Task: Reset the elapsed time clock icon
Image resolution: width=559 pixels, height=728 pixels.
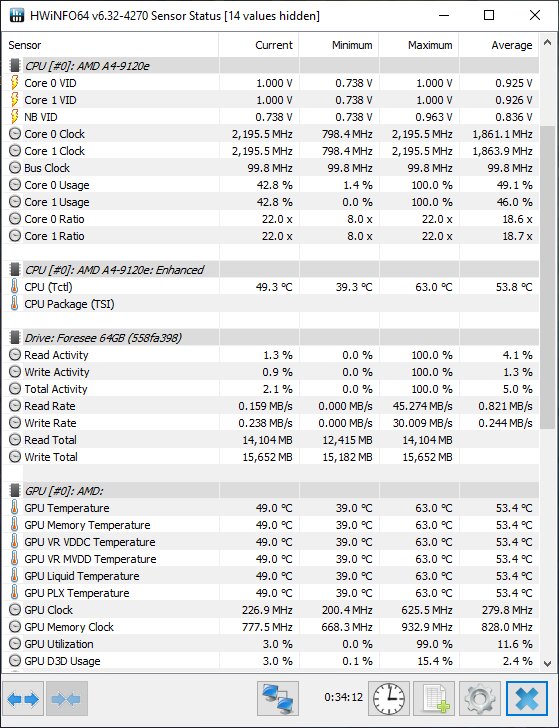Action: coord(389,699)
